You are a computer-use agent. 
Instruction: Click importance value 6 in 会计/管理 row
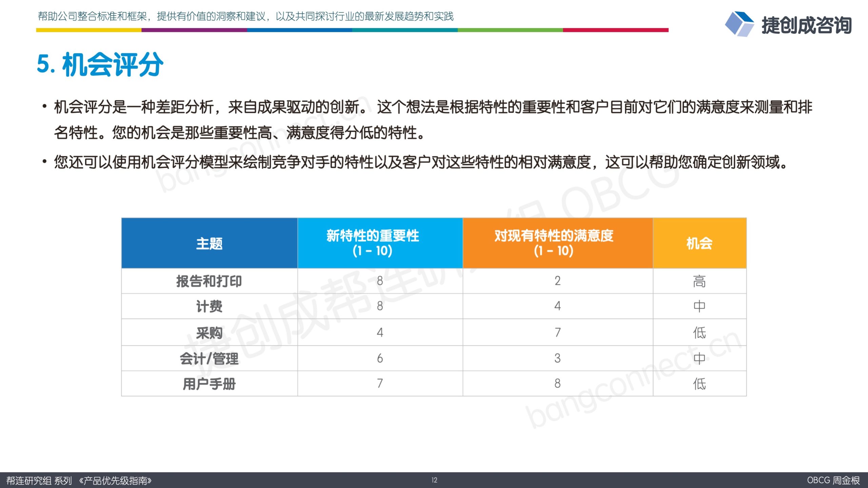click(380, 358)
